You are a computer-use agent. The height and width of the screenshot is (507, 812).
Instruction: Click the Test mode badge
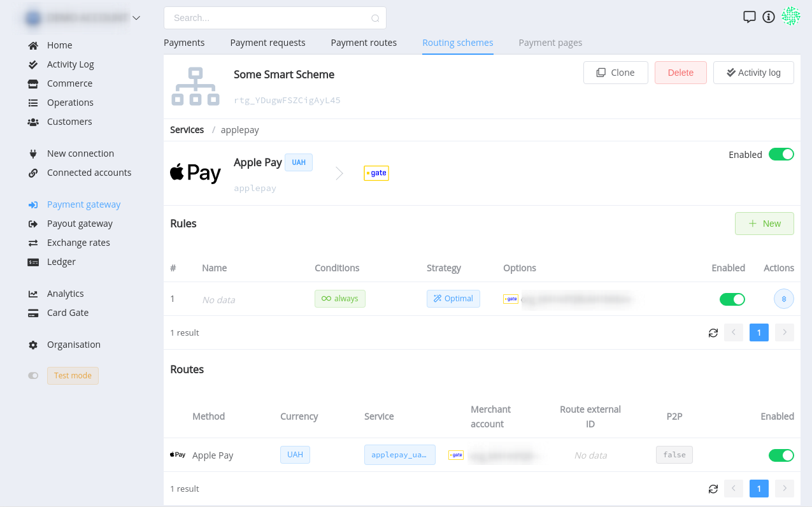coord(73,376)
